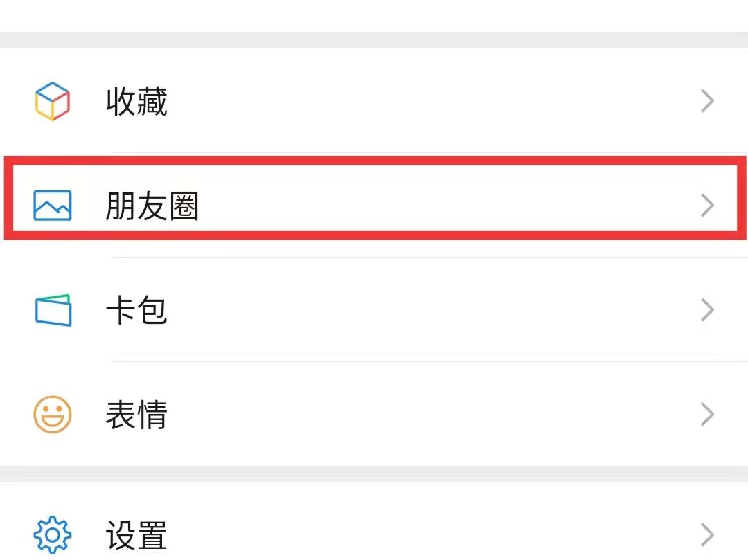Image resolution: width=748 pixels, height=560 pixels.
Task: Open the 设置 text label
Action: point(136,534)
